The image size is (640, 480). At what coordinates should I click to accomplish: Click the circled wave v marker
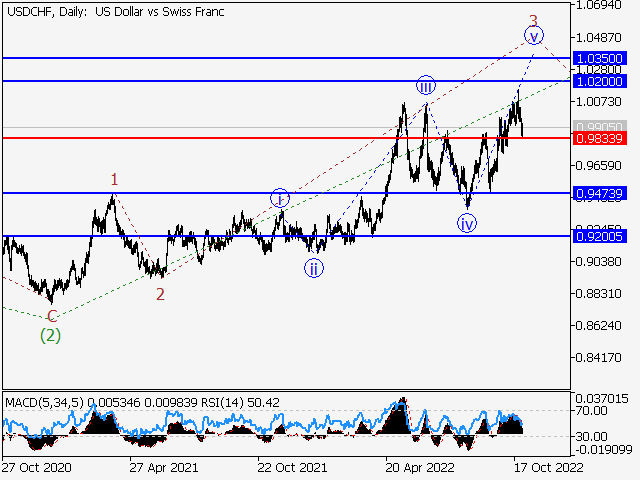(534, 36)
